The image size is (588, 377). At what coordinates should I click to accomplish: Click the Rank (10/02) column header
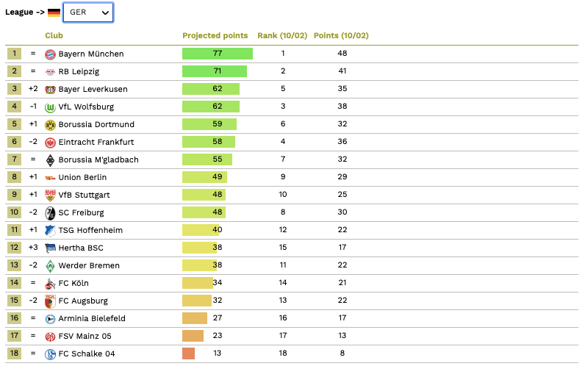pos(282,35)
